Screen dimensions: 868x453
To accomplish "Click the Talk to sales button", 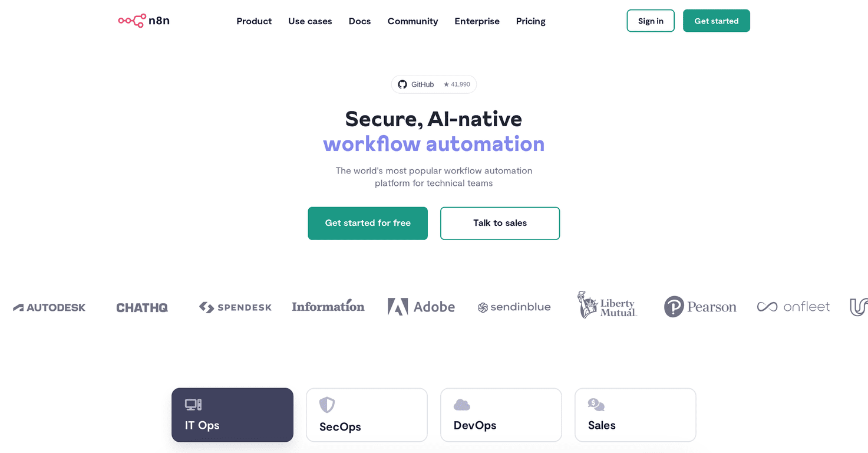I will (x=500, y=223).
